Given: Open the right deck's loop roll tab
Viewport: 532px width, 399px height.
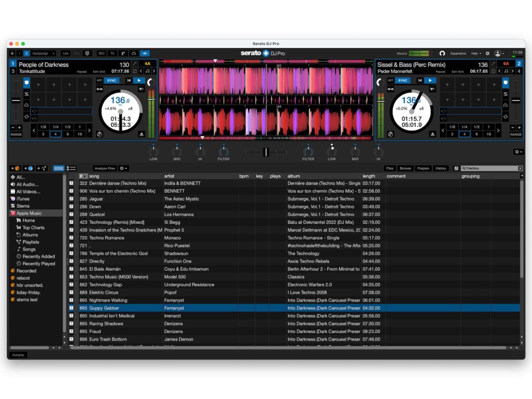Looking at the screenshot, I should pyautogui.click(x=505, y=117).
